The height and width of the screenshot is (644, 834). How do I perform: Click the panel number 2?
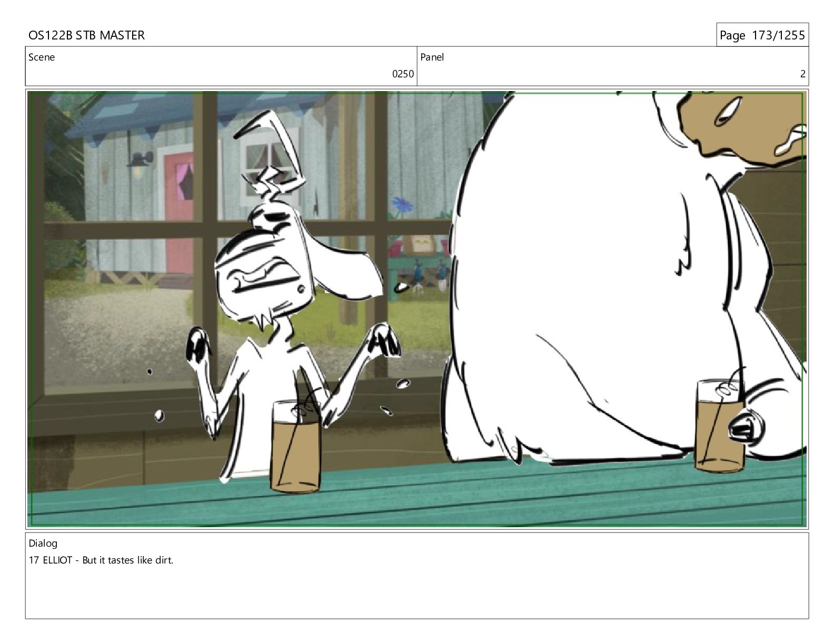click(802, 74)
